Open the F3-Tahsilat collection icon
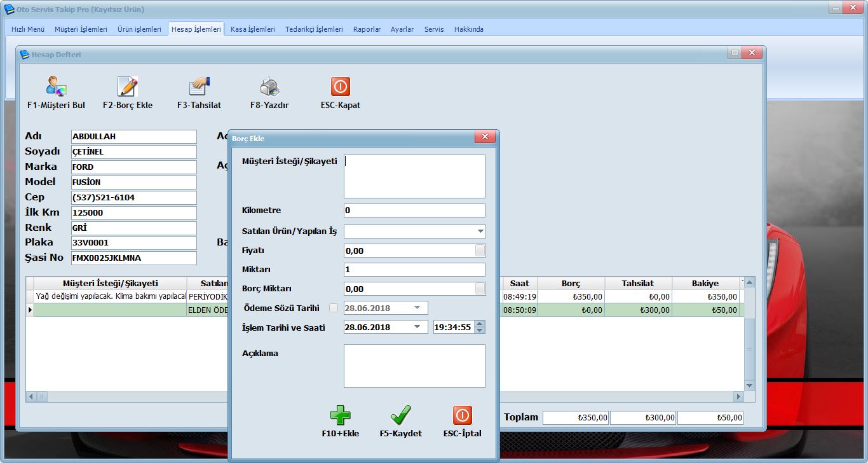The height and width of the screenshot is (463, 868). (x=199, y=86)
